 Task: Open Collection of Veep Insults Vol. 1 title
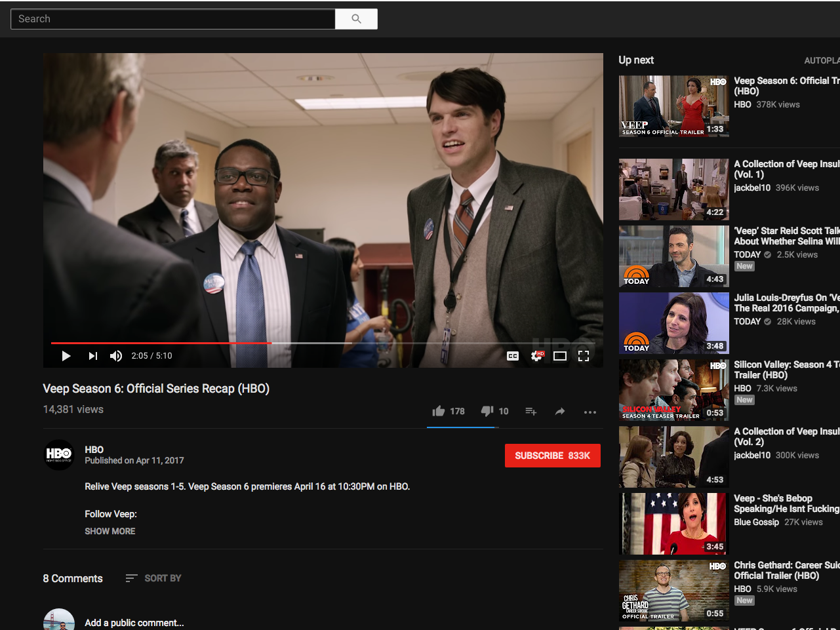[786, 169]
